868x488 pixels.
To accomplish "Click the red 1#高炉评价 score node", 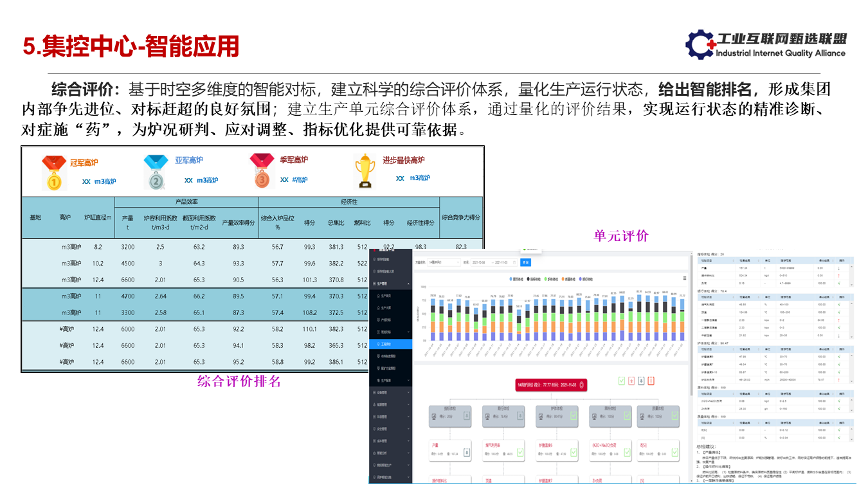I will (551, 385).
